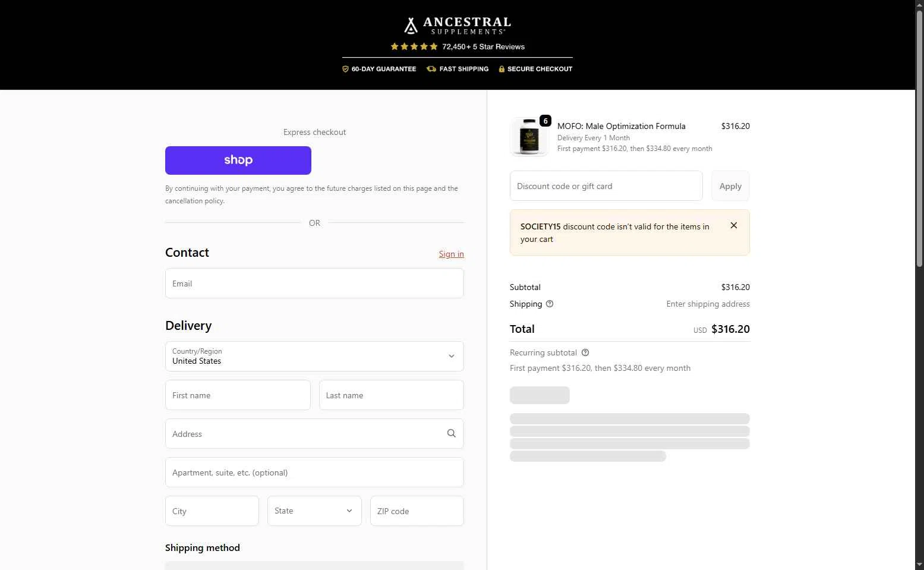924x570 pixels.
Task: Focus the City field
Action: [212, 511]
